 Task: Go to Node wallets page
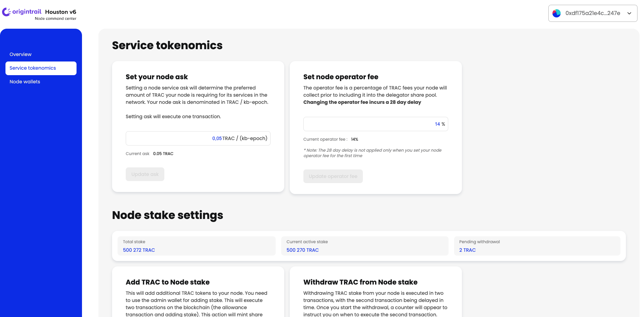pos(25,82)
